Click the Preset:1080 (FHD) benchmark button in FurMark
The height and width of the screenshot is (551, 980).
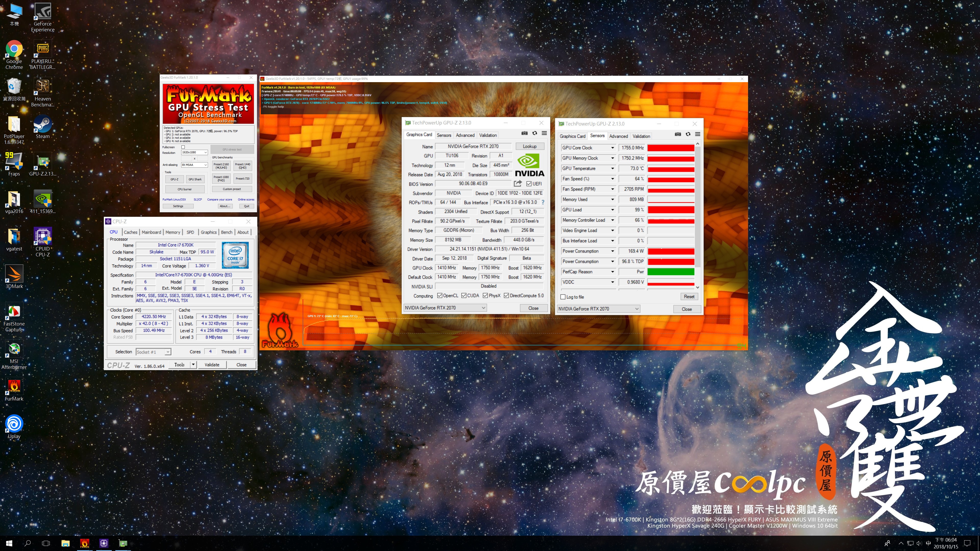pos(221,178)
